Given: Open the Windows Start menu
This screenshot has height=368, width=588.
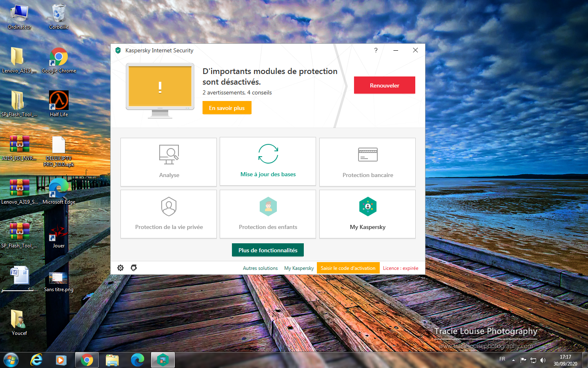Looking at the screenshot, I should coord(11,360).
